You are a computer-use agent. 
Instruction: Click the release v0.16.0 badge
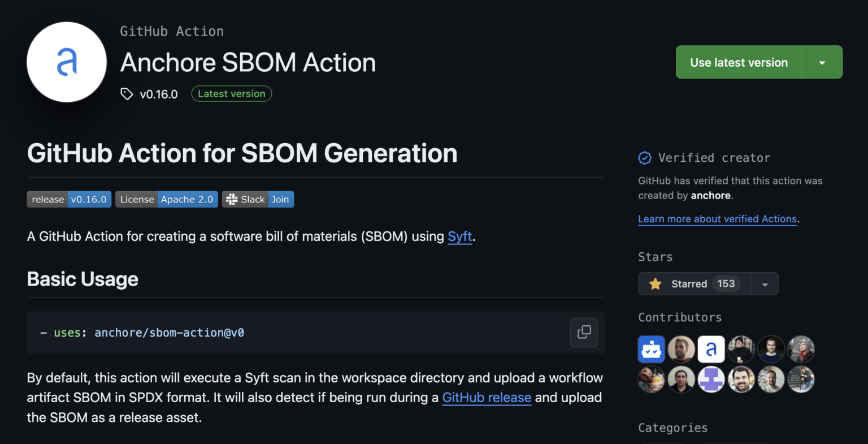point(89,199)
